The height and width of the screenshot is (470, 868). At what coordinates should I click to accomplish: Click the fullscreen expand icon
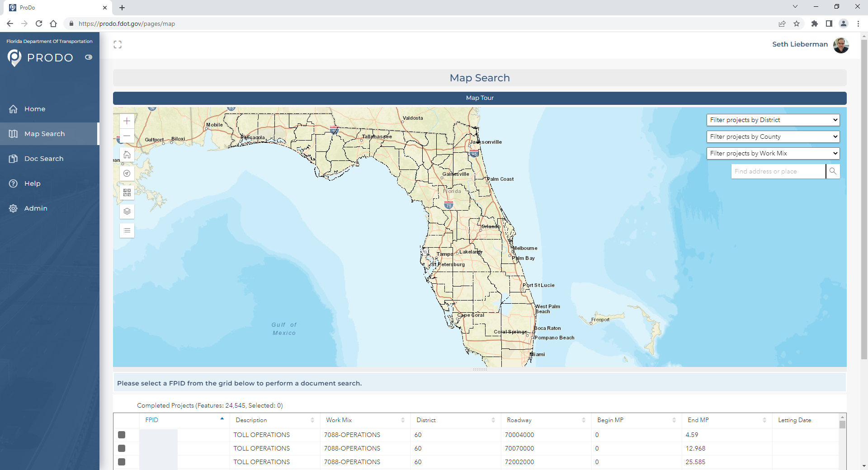coord(118,44)
